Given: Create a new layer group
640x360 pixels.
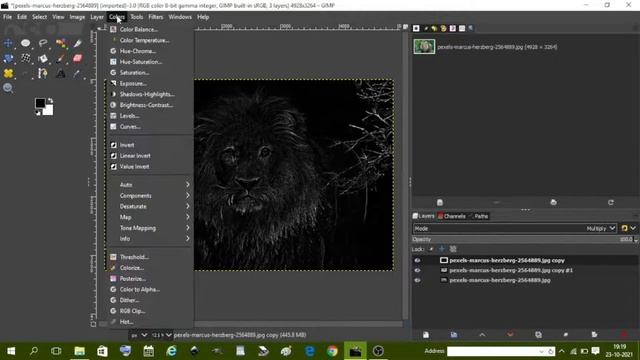Looking at the screenshot, I should (454, 335).
